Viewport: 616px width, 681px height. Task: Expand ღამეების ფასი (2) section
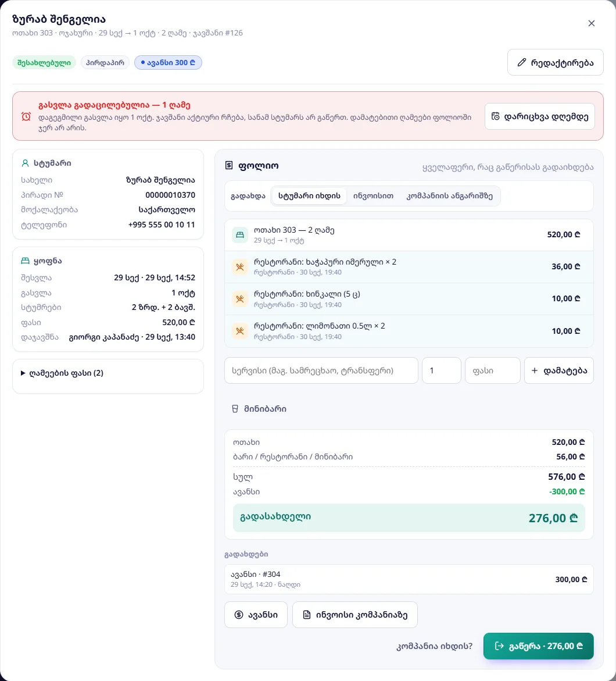click(62, 373)
